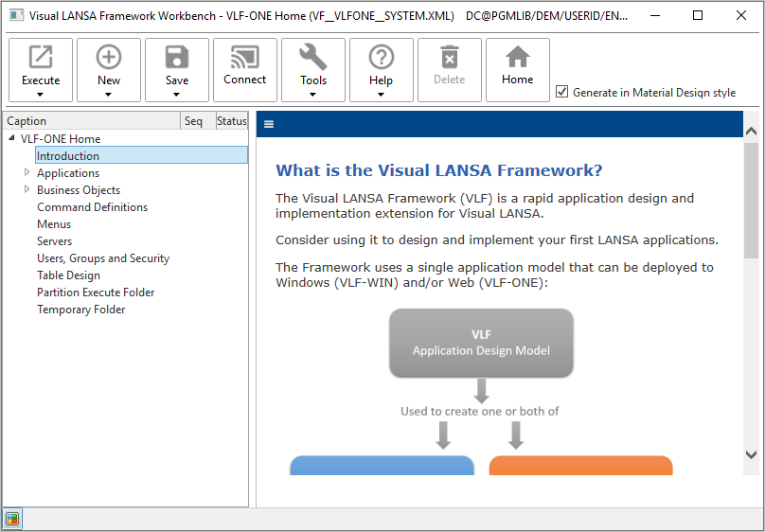The image size is (765, 532).
Task: Select the Introduction tree item
Action: pos(141,155)
